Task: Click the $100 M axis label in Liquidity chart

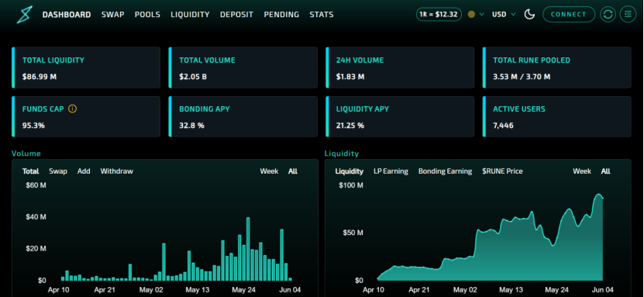Action: tap(351, 185)
